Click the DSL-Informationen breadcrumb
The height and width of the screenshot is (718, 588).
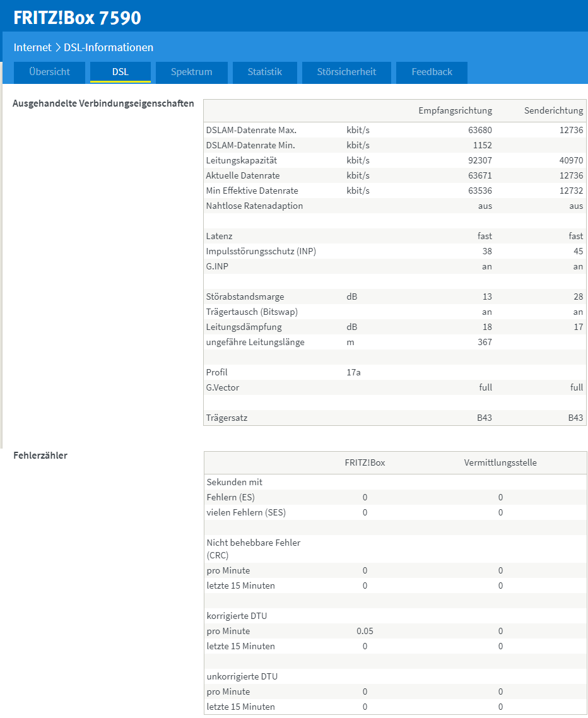click(109, 47)
